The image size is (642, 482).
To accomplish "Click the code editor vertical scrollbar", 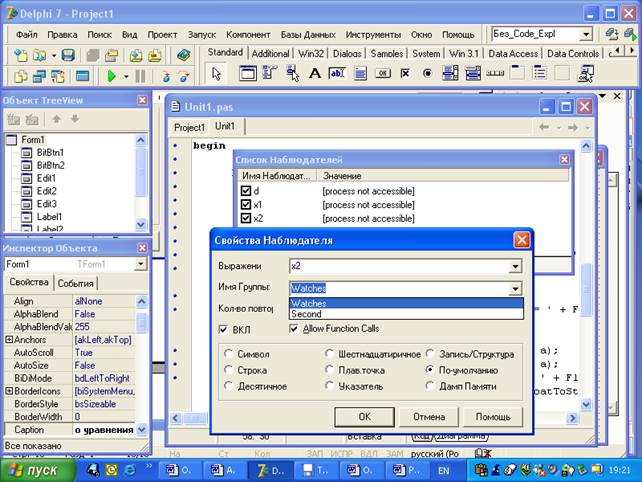I will pyautogui.click(x=586, y=274).
